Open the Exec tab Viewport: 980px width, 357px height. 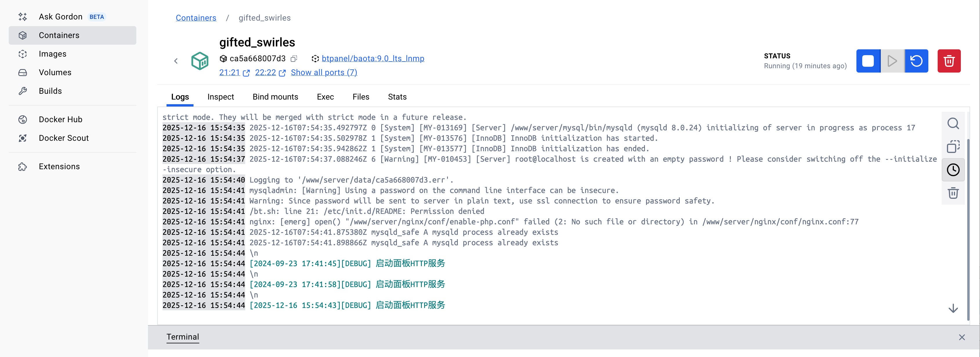pos(325,97)
